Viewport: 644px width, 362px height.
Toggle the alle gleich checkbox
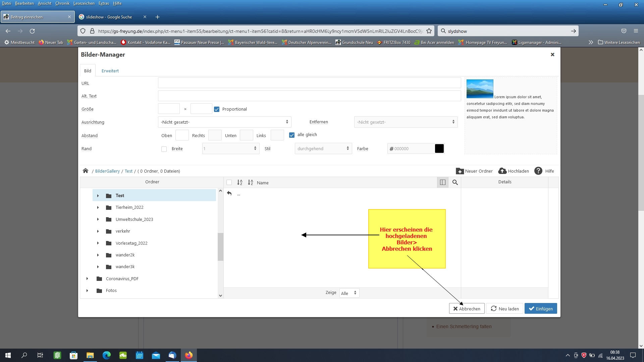click(292, 135)
